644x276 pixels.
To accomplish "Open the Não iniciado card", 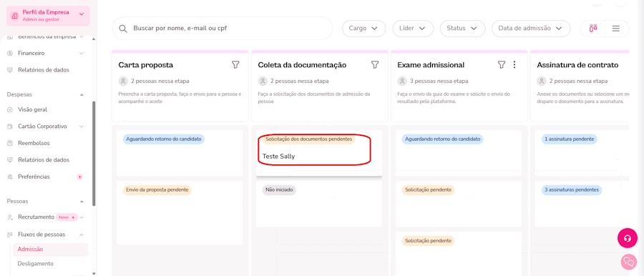I will coord(318,204).
